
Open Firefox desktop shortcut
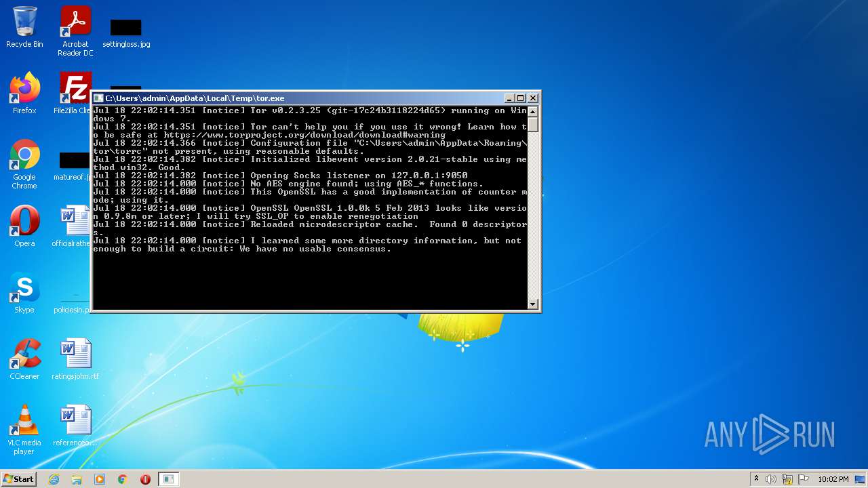coord(24,94)
